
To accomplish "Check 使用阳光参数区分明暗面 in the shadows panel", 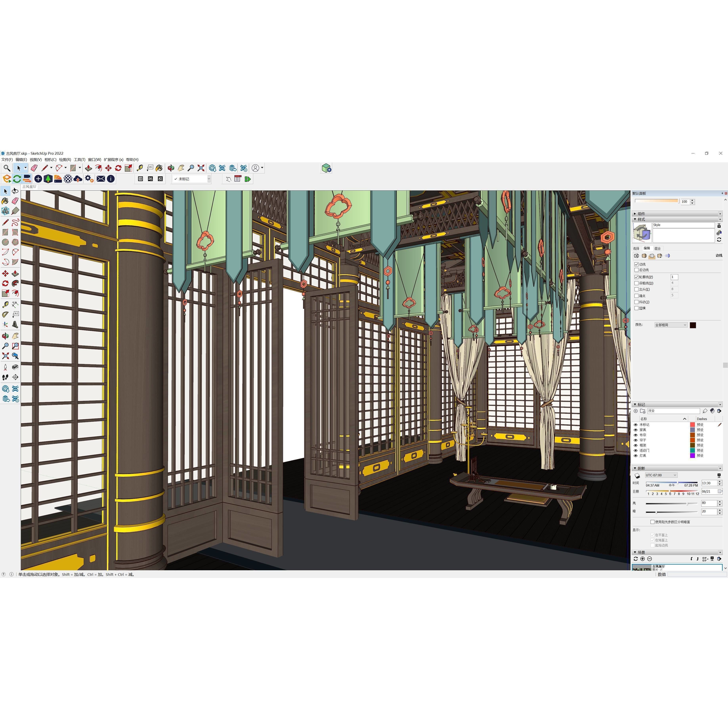I will click(652, 522).
